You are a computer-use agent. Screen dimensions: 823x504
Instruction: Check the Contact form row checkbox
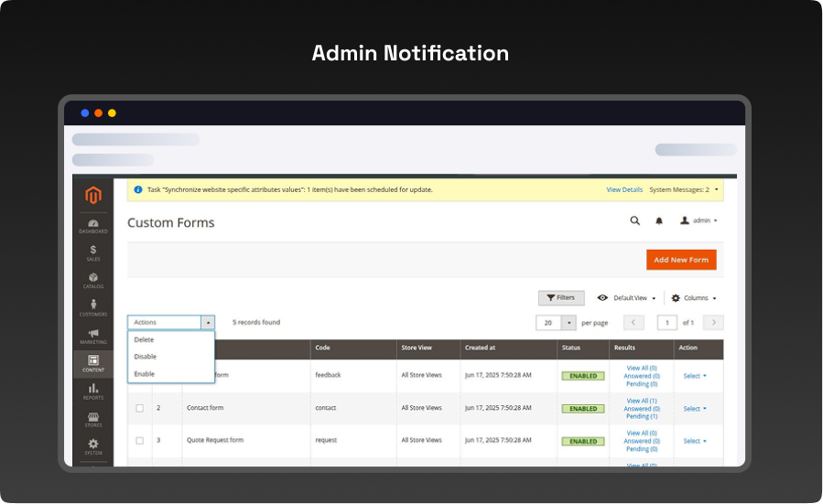click(x=140, y=408)
